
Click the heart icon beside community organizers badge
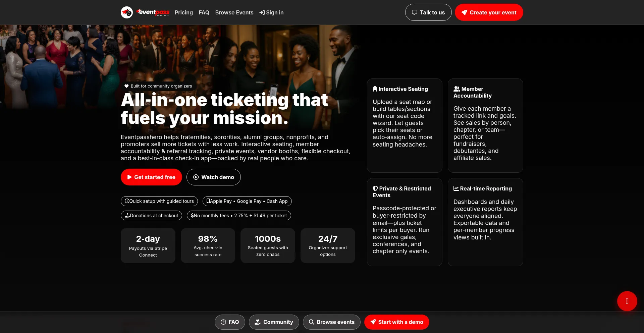pyautogui.click(x=126, y=86)
